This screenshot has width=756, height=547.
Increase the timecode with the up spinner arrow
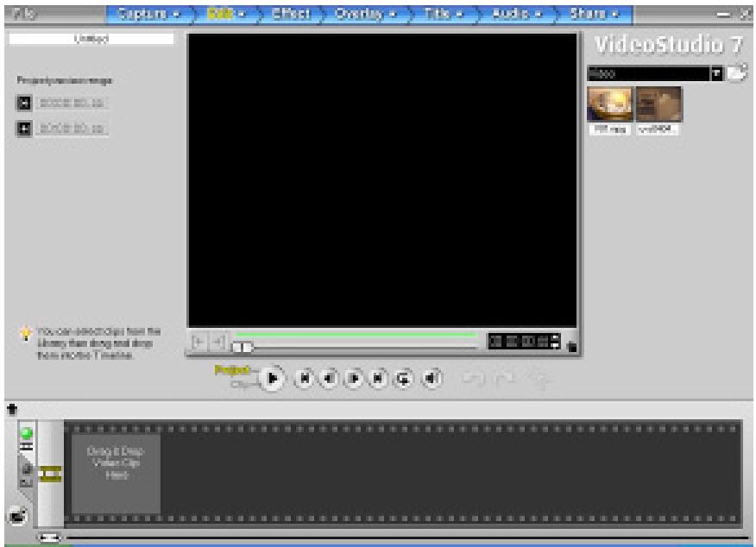pos(556,338)
